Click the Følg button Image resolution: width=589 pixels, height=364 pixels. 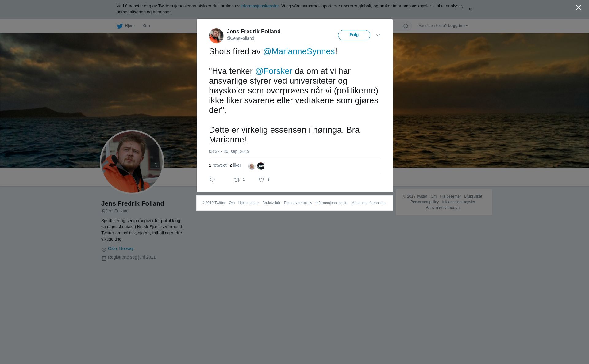tap(354, 35)
